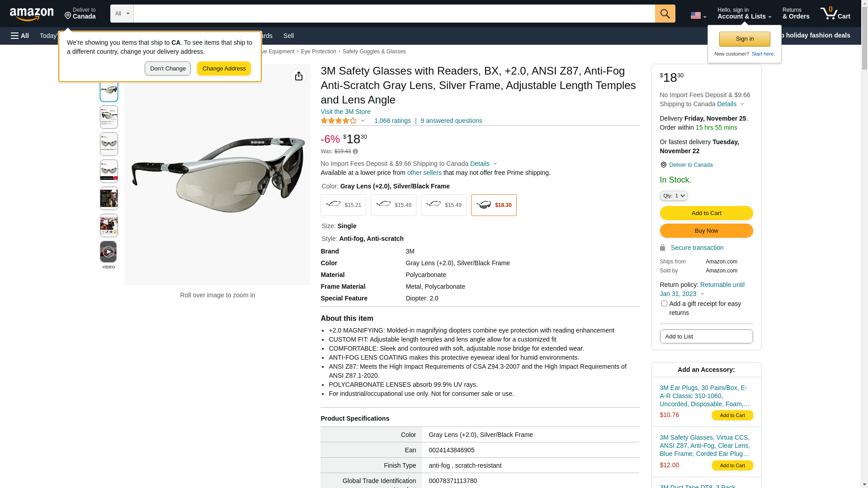This screenshot has width=868, height=488.
Task: Open the quantity dropdown
Action: pyautogui.click(x=674, y=196)
